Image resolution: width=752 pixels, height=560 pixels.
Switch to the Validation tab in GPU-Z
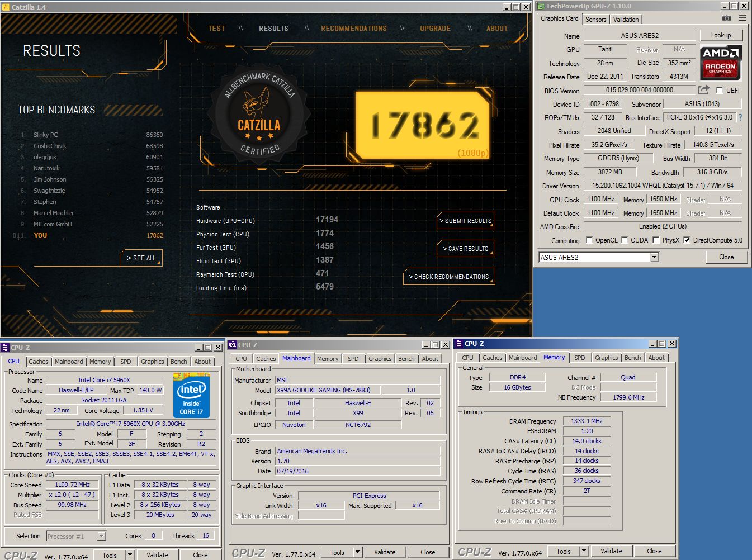[x=626, y=20]
